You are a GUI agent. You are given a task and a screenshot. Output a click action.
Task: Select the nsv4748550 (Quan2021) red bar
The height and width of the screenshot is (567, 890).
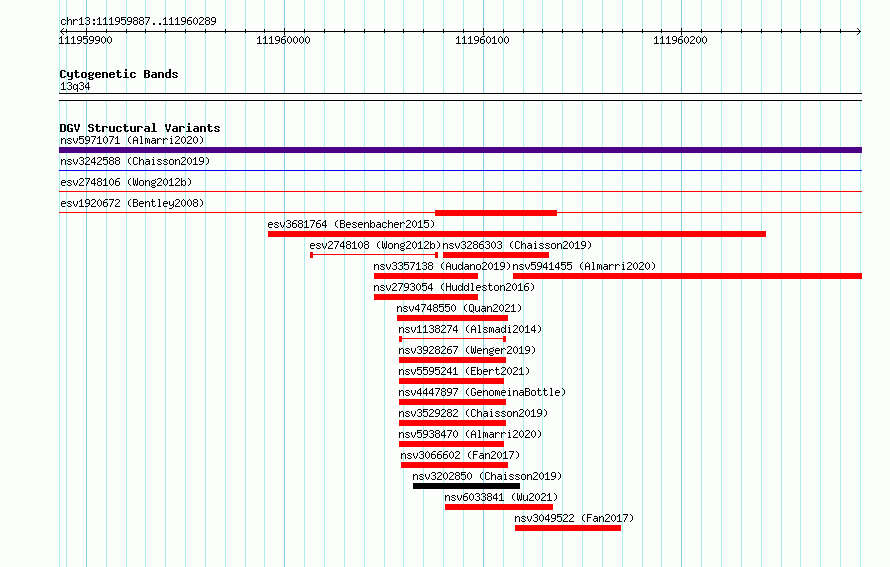[452, 318]
